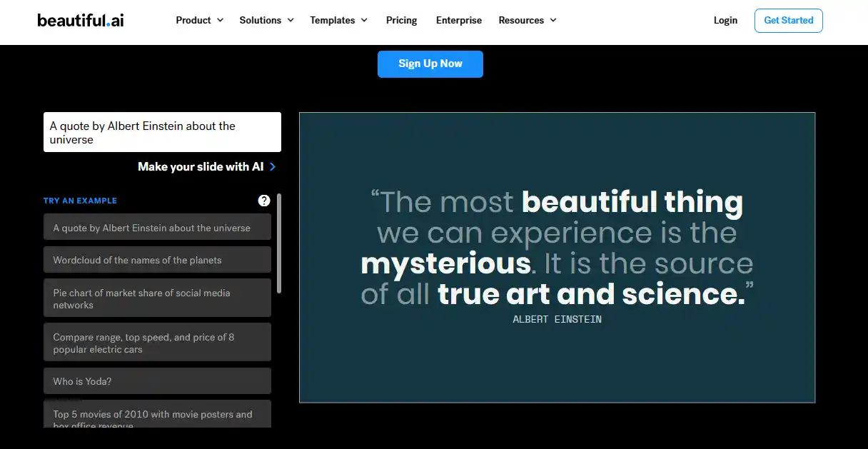Click the example list scrollbar
This screenshot has height=449, width=868.
click(279, 243)
